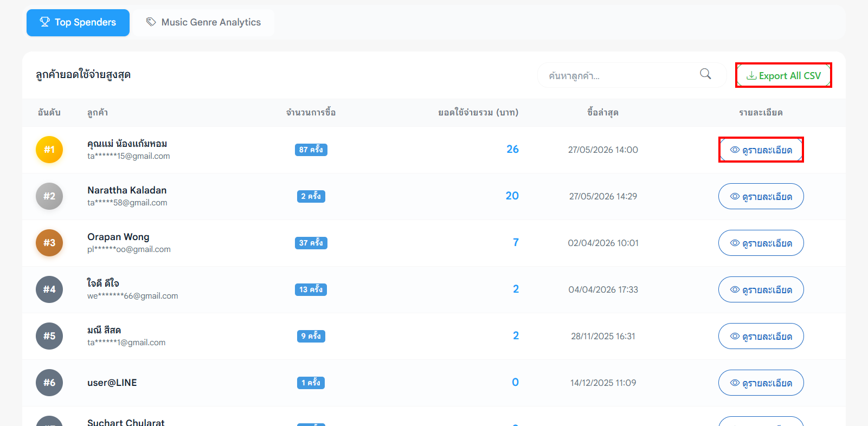View details for Orapan Wong
868x426 pixels.
(x=761, y=243)
